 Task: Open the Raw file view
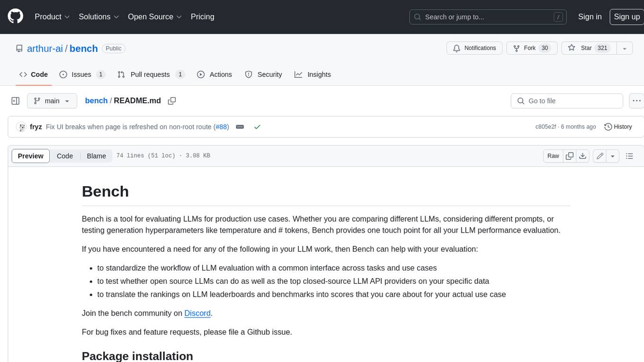tap(553, 156)
